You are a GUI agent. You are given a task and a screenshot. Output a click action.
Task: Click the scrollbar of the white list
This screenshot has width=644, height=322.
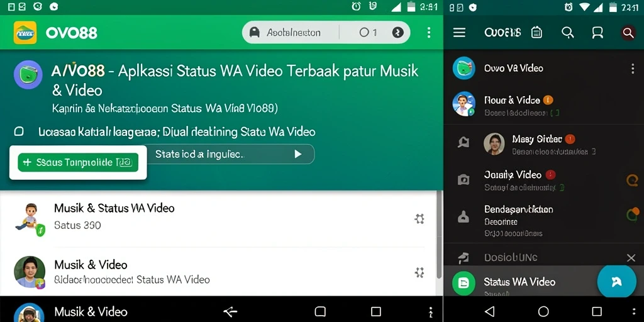point(439,234)
